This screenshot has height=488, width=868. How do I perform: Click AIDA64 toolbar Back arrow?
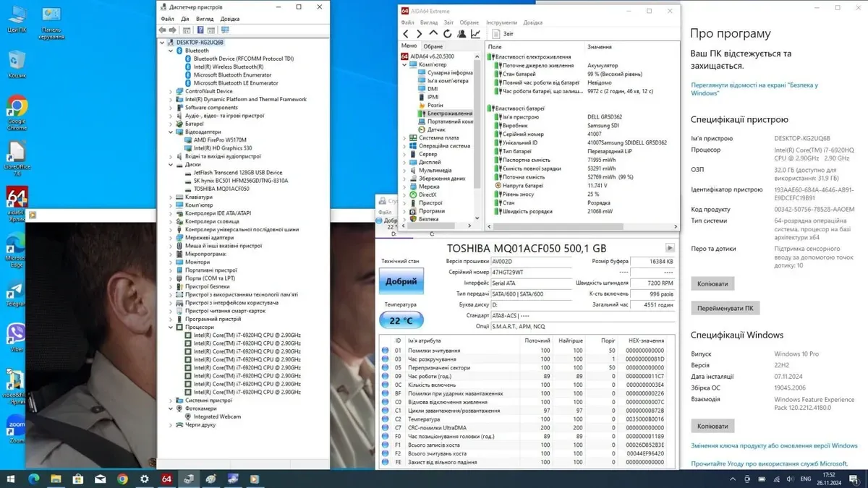(406, 34)
